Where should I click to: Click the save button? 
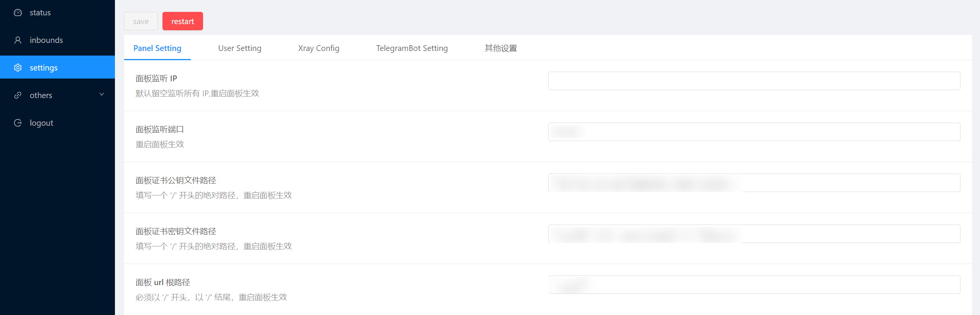(x=141, y=21)
